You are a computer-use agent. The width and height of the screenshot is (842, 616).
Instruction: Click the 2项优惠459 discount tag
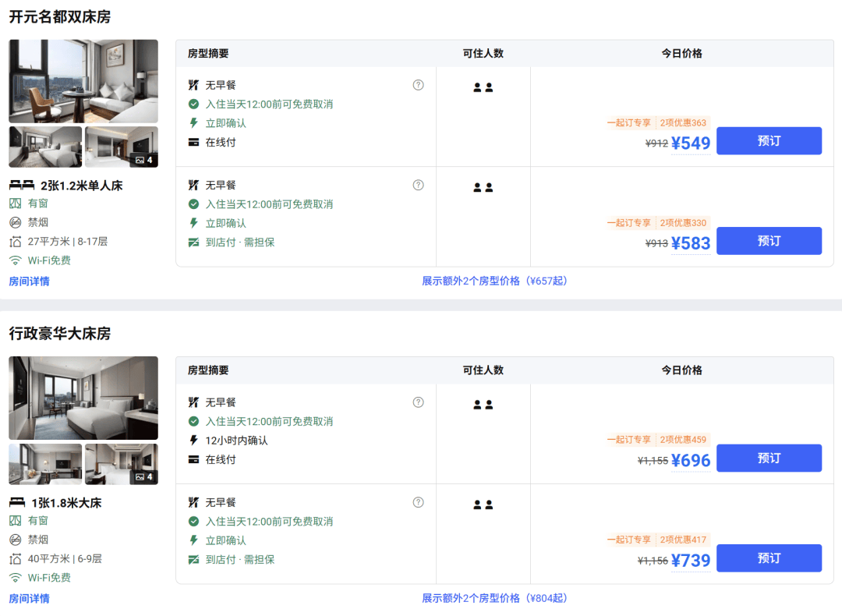click(x=683, y=439)
